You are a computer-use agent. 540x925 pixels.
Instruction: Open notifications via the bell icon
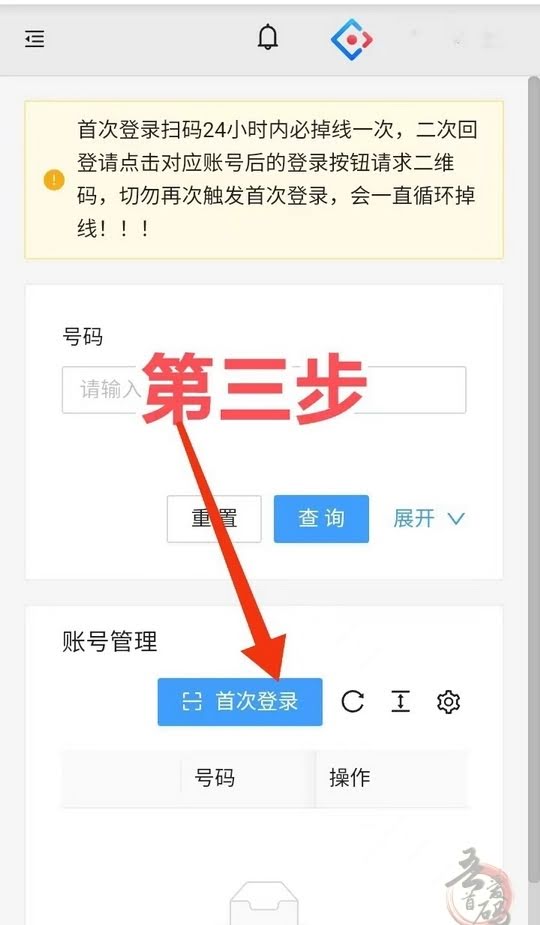click(x=267, y=38)
